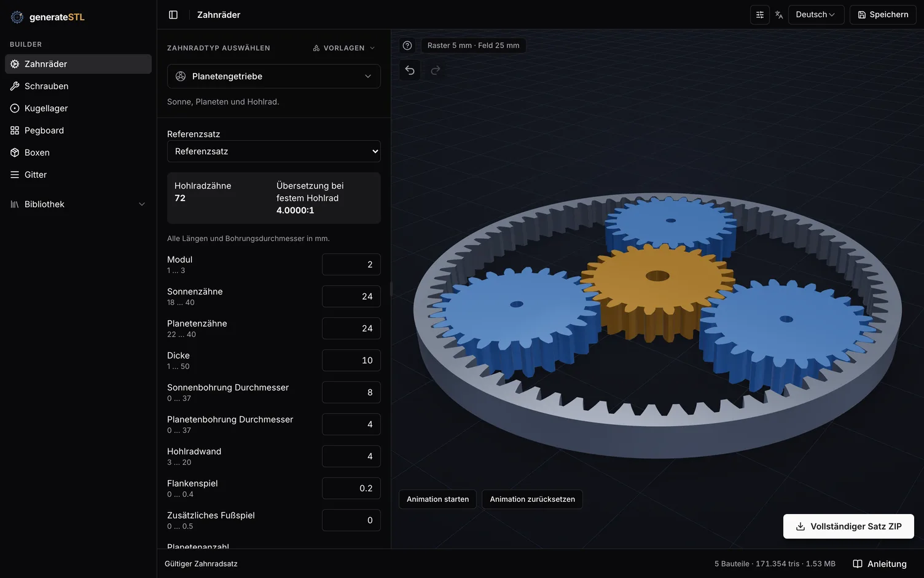Image resolution: width=924 pixels, height=578 pixels.
Task: Redo the last undone change
Action: point(436,70)
